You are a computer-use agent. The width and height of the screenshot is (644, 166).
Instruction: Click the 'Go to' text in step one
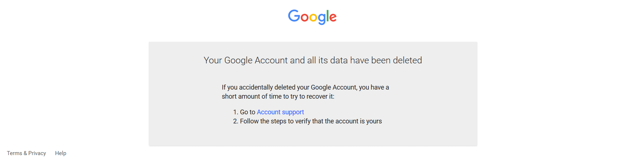pos(247,112)
